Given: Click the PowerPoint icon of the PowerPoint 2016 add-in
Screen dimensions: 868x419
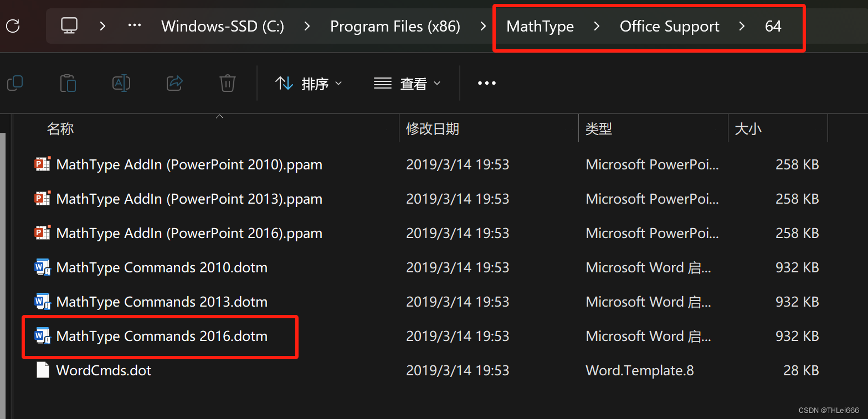Looking at the screenshot, I should click(43, 233).
